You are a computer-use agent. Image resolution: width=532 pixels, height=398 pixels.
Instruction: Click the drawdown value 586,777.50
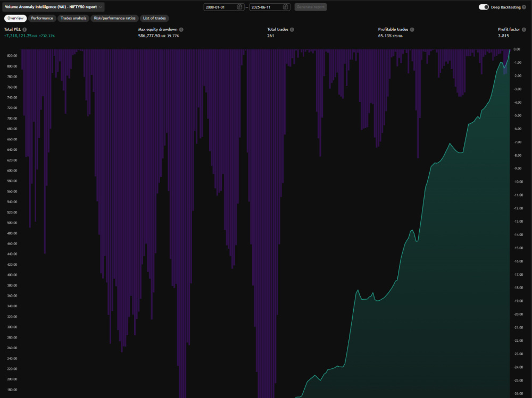coord(149,36)
